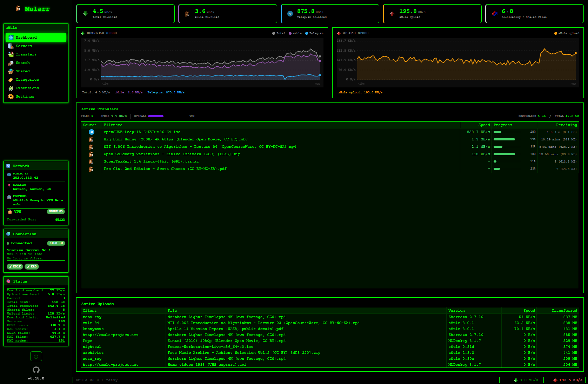Click the Upload Speed chart header icon
Viewport: 588px width, 384px height.
[x=339, y=33]
